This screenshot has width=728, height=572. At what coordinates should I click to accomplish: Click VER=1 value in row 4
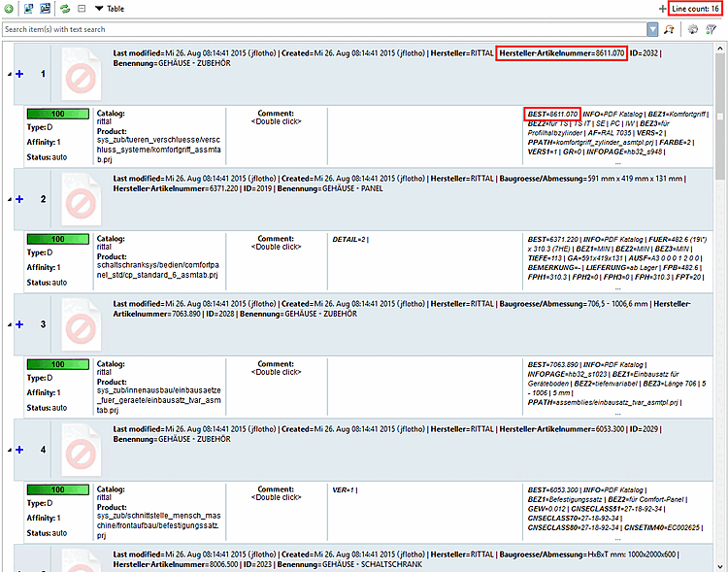[344, 489]
